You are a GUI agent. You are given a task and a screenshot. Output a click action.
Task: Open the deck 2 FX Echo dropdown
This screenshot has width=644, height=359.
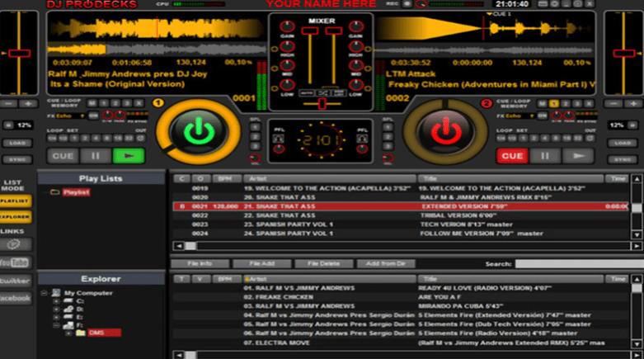click(x=519, y=116)
